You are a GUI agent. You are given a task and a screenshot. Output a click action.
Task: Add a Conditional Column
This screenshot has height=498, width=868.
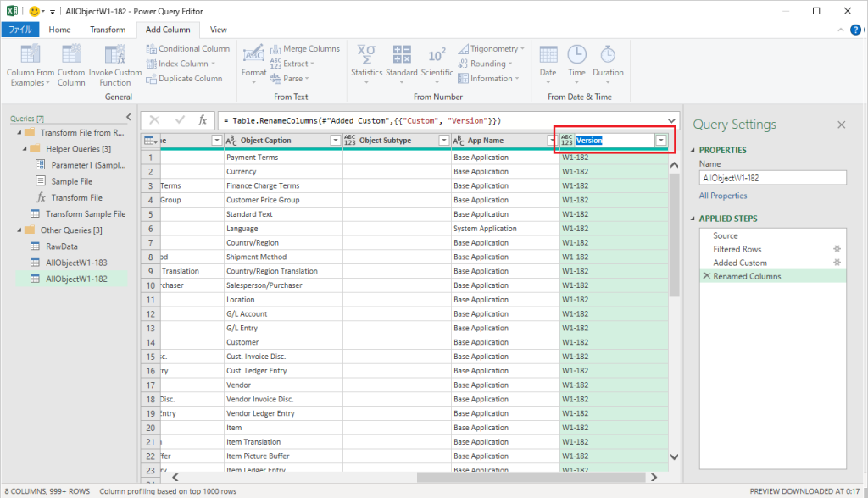point(187,48)
